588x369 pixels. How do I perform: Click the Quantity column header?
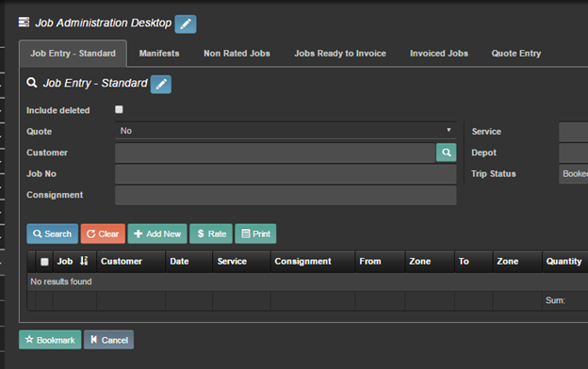click(564, 262)
